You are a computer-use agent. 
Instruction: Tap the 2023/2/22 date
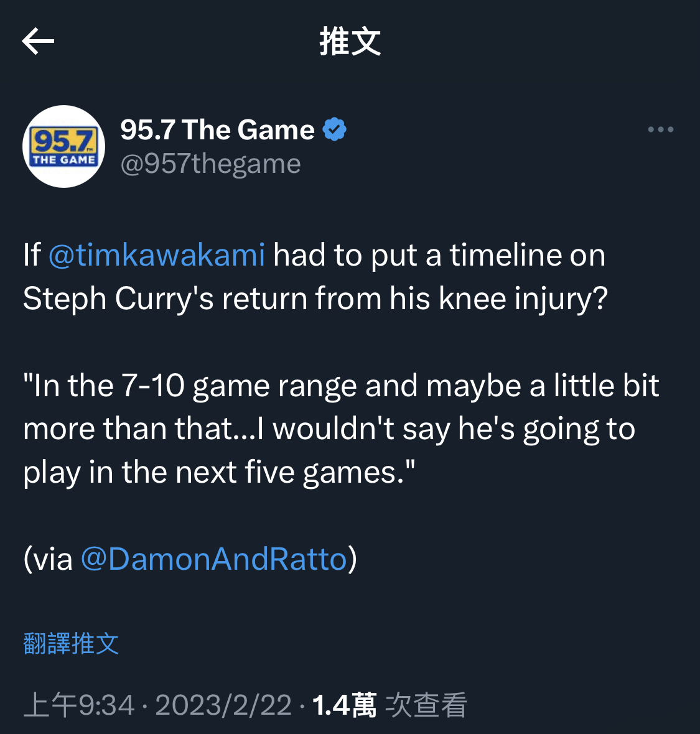223,705
